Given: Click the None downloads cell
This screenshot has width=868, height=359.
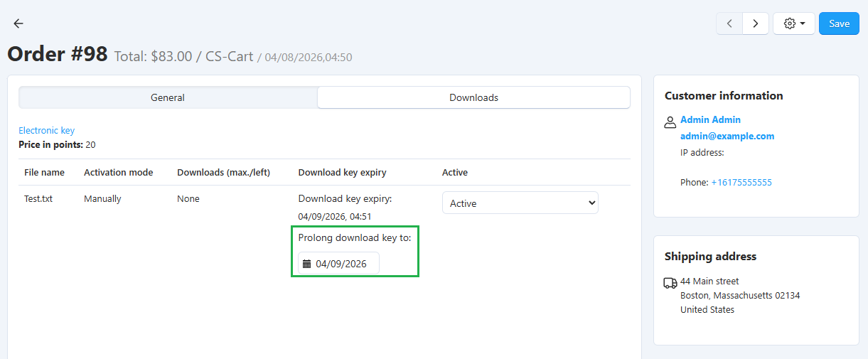Looking at the screenshot, I should click(x=188, y=198).
